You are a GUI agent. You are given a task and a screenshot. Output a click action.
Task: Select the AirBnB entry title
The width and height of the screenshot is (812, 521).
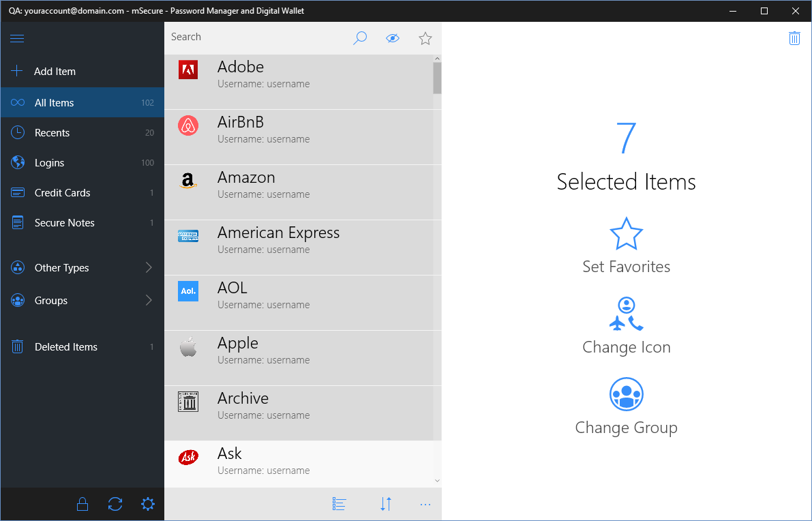coord(240,122)
